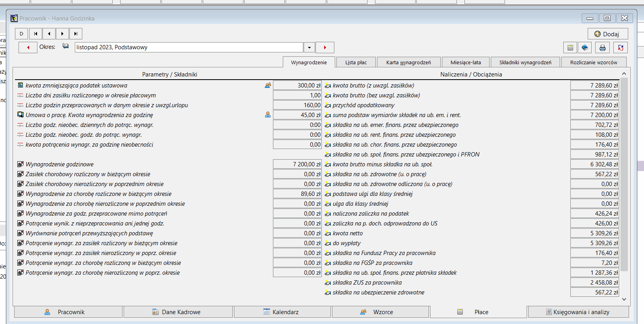
Task: Click the 1,00 sick benefit days field
Action: 297,95
